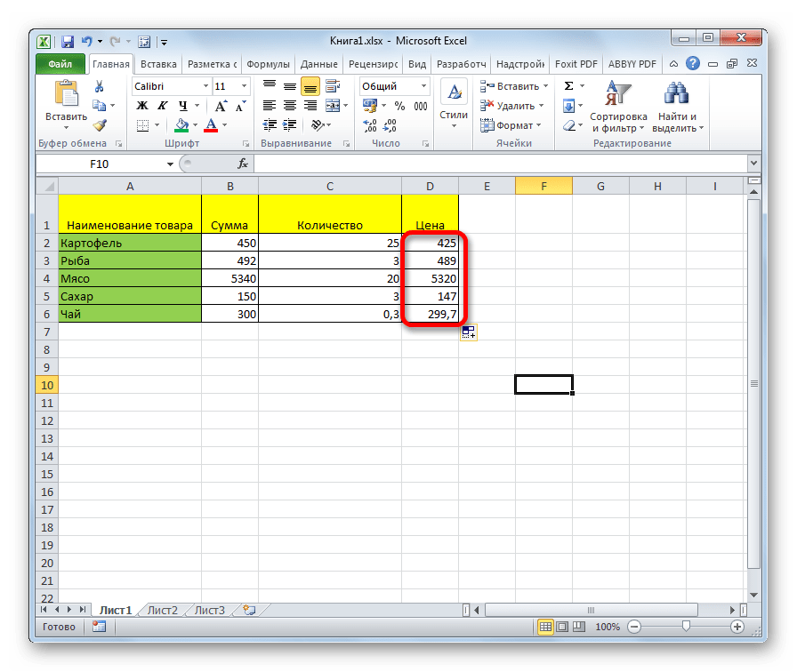This screenshot has width=797, height=672.
Task: Switch to sheet Лист2
Action: tap(163, 610)
